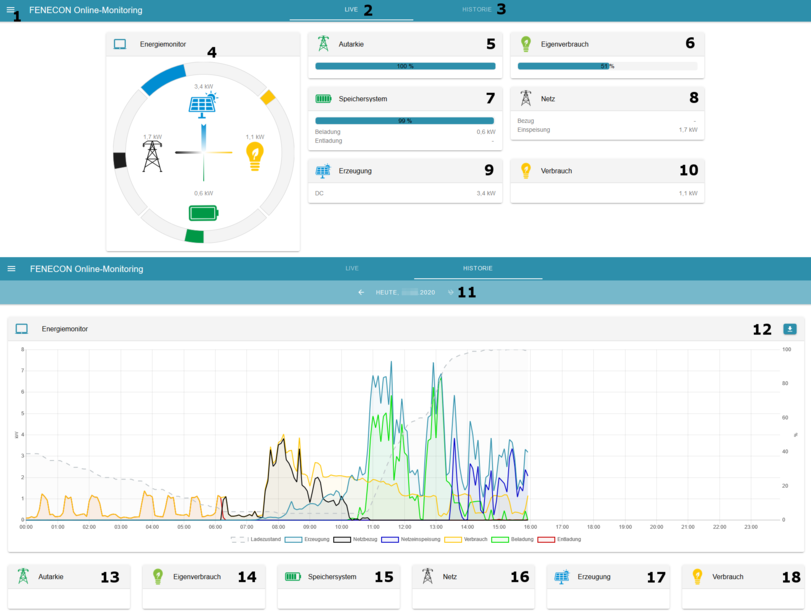Select the HISTORIE tab in the lower header
Image resolution: width=811 pixels, height=616 pixels.
pos(477,268)
